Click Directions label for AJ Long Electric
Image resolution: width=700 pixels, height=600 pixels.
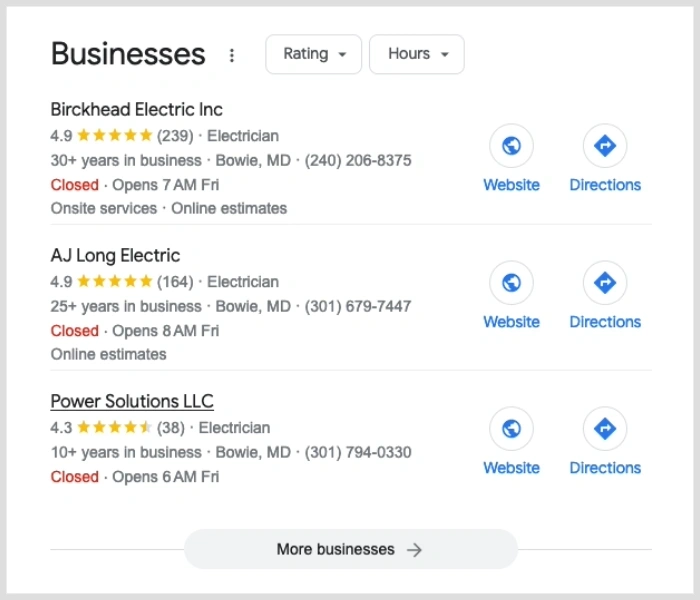[x=605, y=322]
